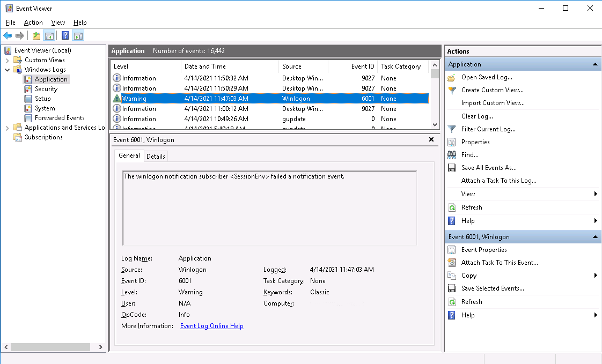Click the horizontal scrollbar in tree pane
The height and width of the screenshot is (364, 602).
coord(50,347)
